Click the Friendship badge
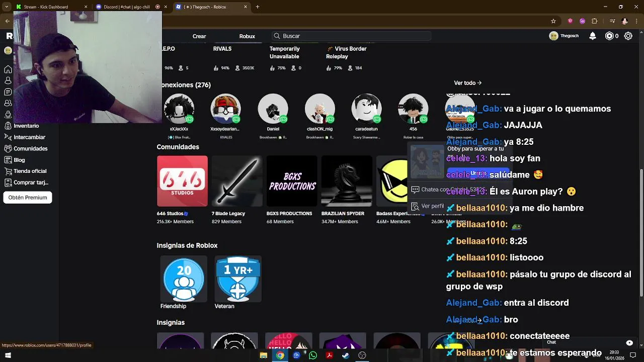This screenshot has width=644, height=362. 184,280
